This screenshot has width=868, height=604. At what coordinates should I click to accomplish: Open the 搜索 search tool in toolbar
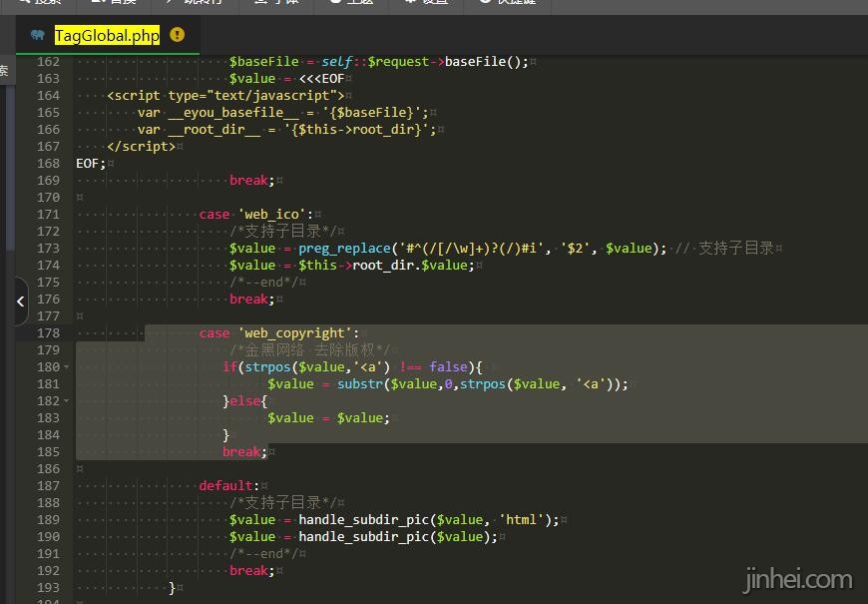tap(40, 3)
